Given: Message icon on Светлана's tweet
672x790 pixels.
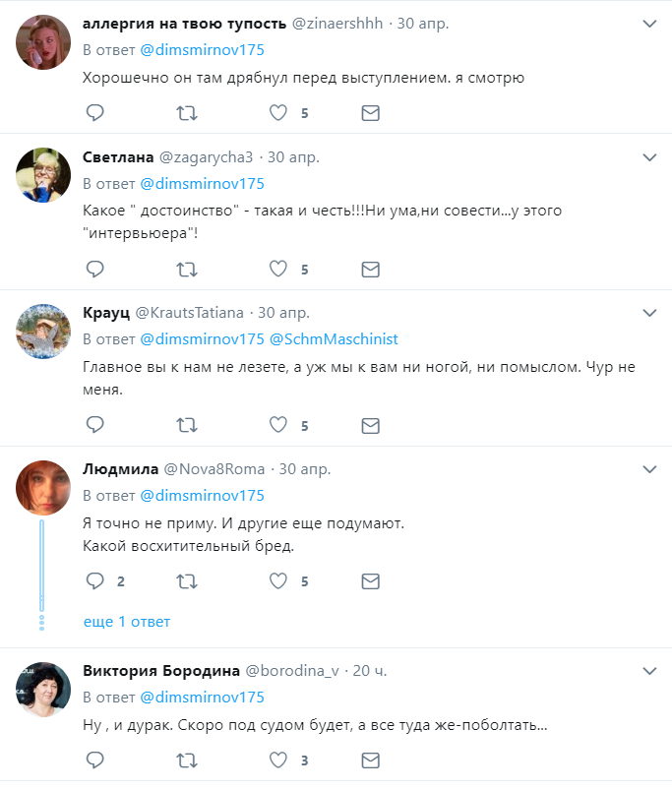Looking at the screenshot, I should [x=370, y=269].
